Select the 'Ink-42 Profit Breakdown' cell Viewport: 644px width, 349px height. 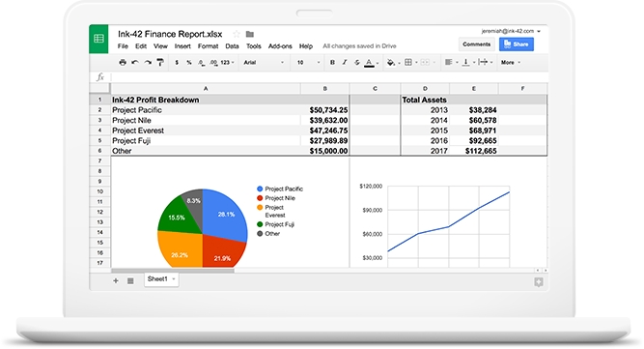click(206, 100)
